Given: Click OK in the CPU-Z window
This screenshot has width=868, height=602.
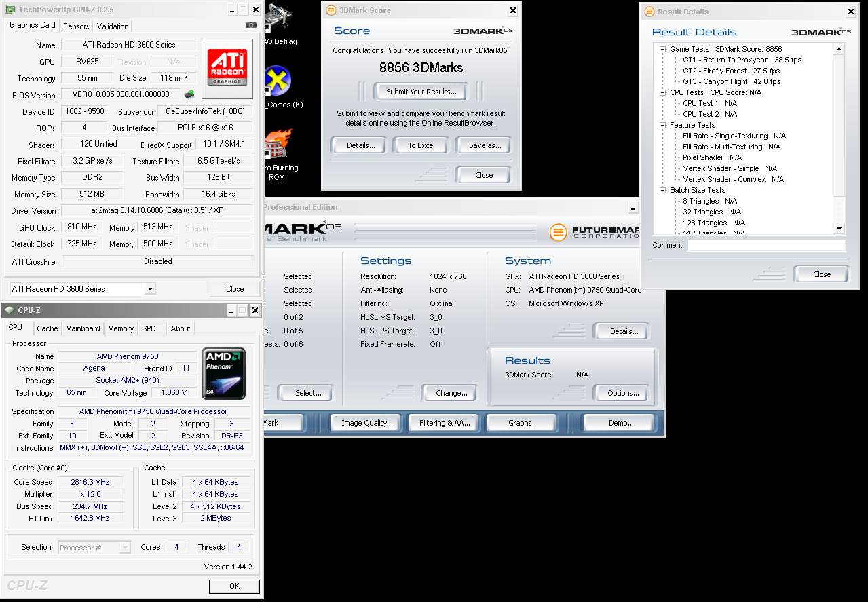Looking at the screenshot, I should tap(234, 586).
